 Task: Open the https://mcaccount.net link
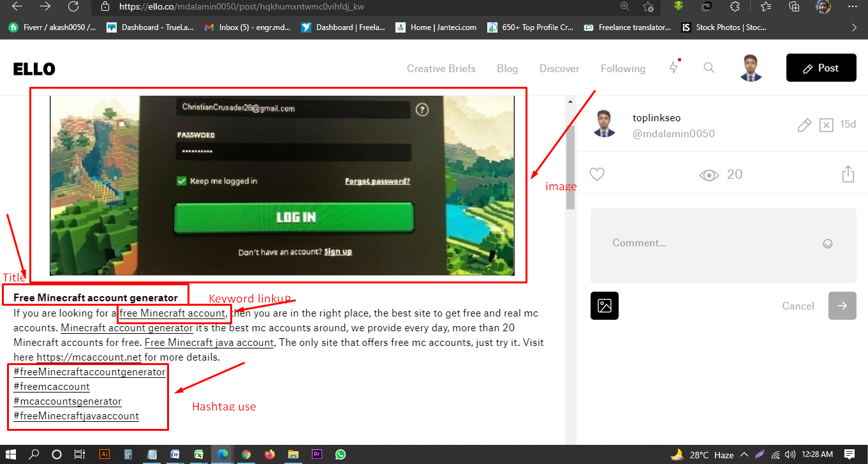pos(89,357)
